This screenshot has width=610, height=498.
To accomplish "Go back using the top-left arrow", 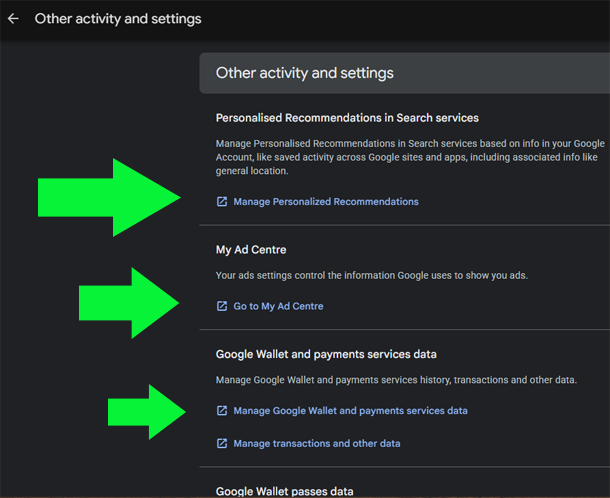I will [x=13, y=19].
